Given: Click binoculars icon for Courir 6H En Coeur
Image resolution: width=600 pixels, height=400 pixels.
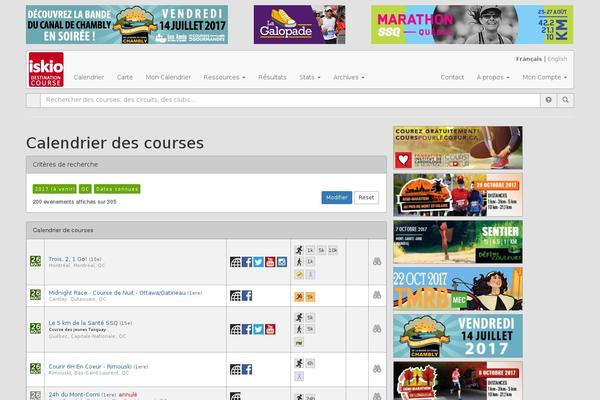Looking at the screenshot, I should pyautogui.click(x=377, y=369).
